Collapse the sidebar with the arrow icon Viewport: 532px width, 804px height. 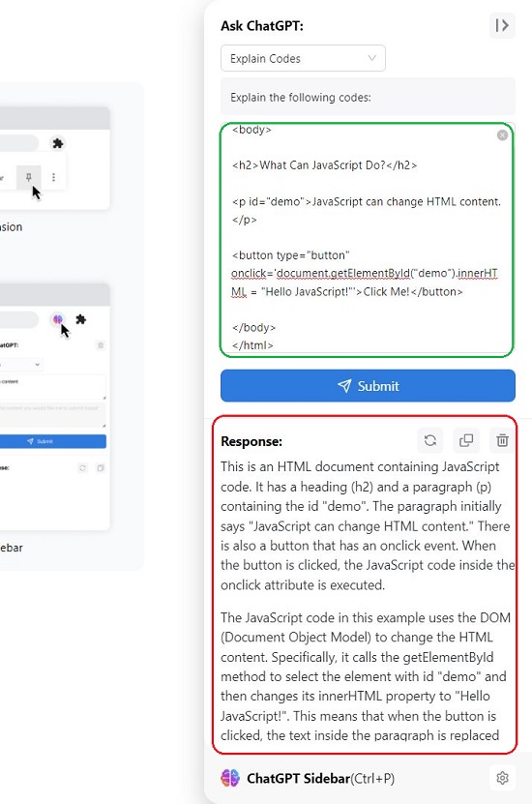click(502, 25)
